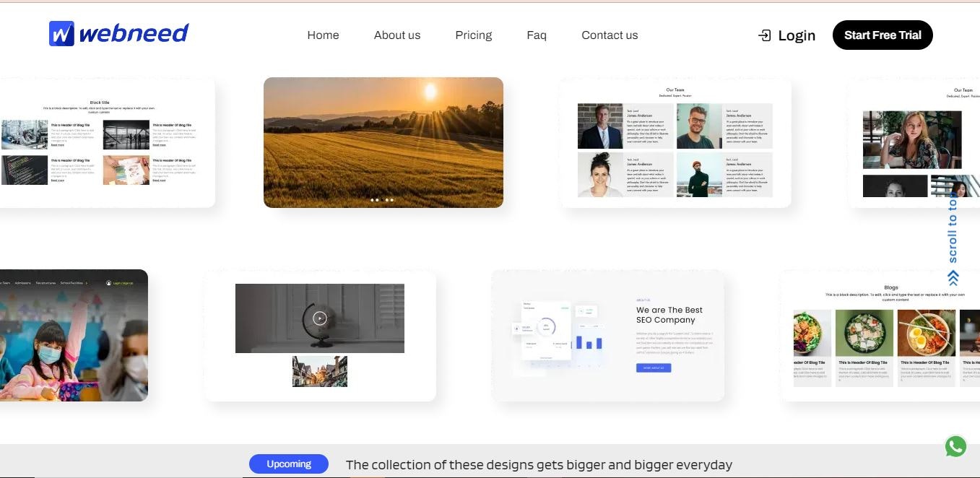Open the Pricing page

pos(474,35)
